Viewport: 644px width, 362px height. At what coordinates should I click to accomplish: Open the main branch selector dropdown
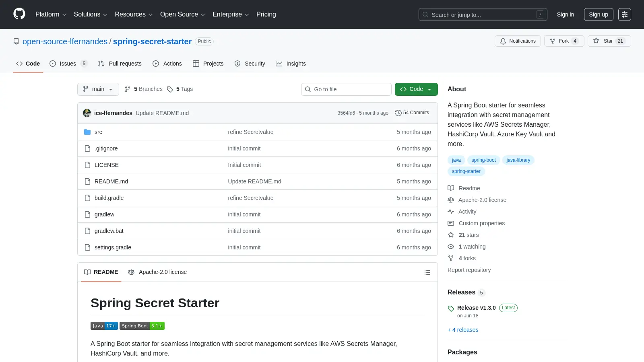click(98, 89)
